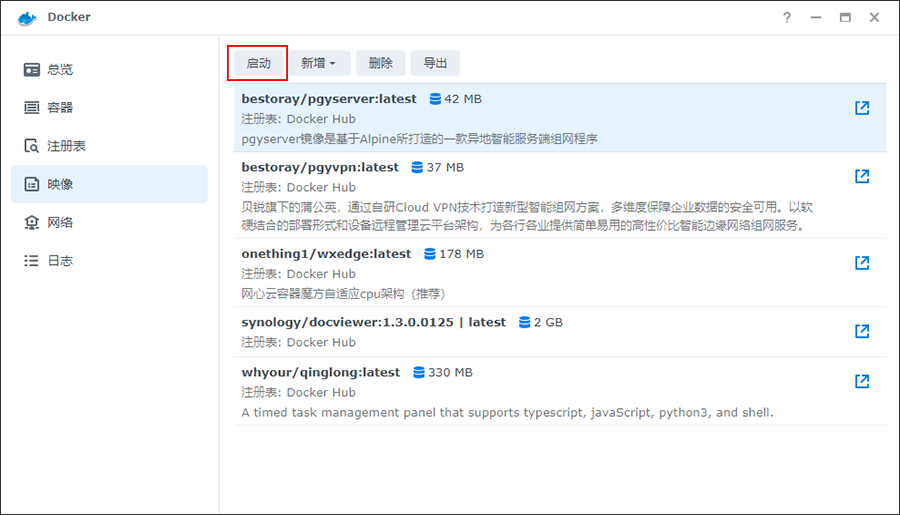The height and width of the screenshot is (515, 900).
Task: Click the size database icon beside 178 MB
Action: point(429,254)
